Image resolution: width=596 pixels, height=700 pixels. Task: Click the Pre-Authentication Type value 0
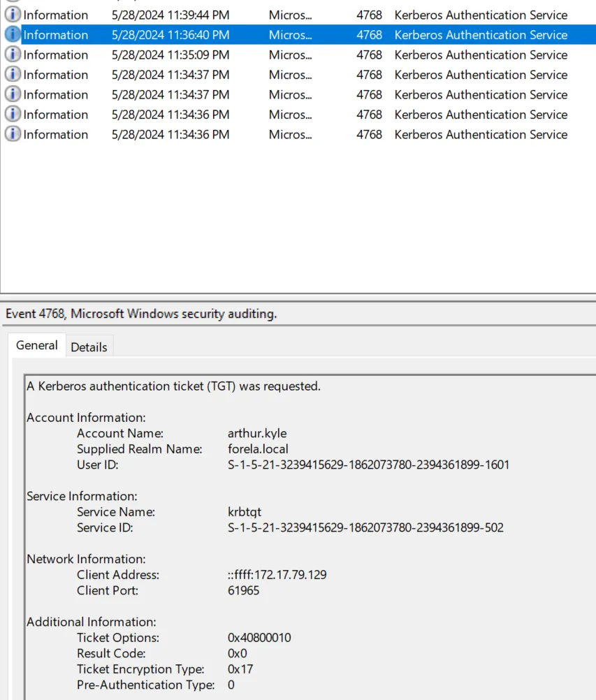pos(231,685)
